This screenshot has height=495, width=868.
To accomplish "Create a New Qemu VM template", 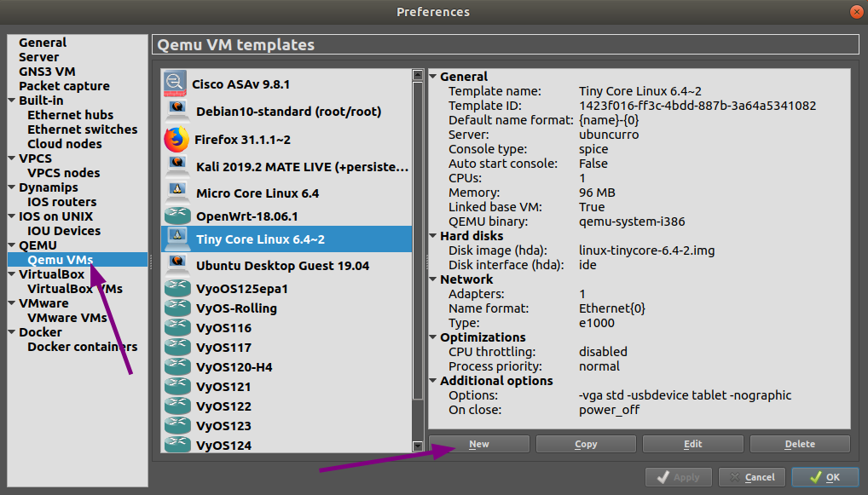I will coord(478,444).
